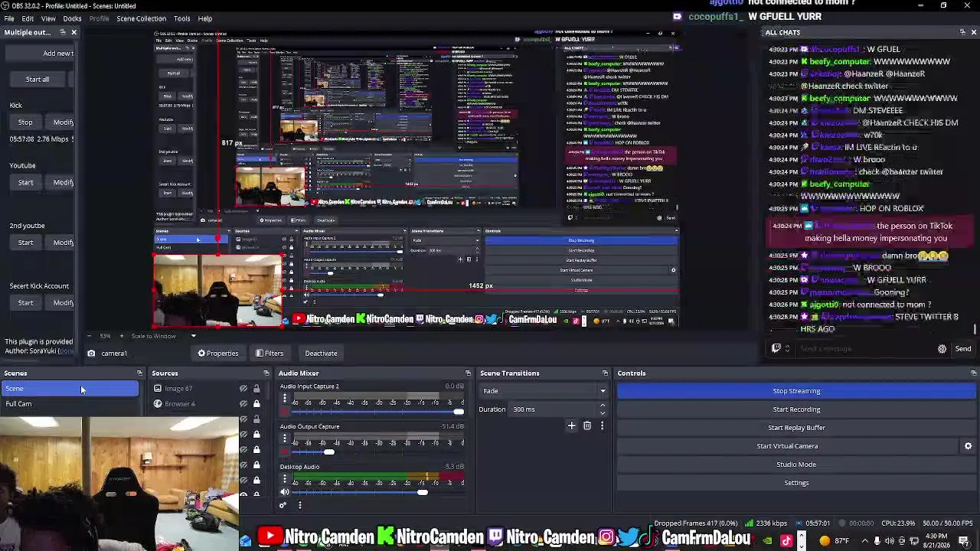Enable Studio Mode
The height and width of the screenshot is (551, 980).
pyautogui.click(x=796, y=465)
